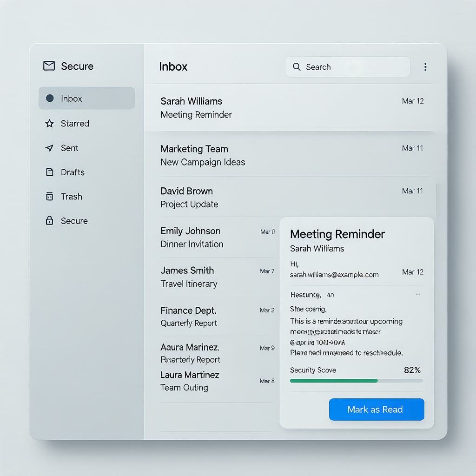The image size is (476, 476).
Task: Click the envelope mail logo icon
Action: click(49, 66)
